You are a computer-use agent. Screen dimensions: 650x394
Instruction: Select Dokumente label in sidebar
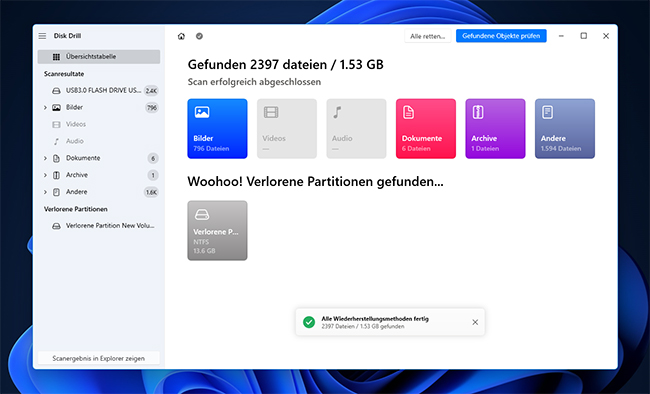coord(83,158)
